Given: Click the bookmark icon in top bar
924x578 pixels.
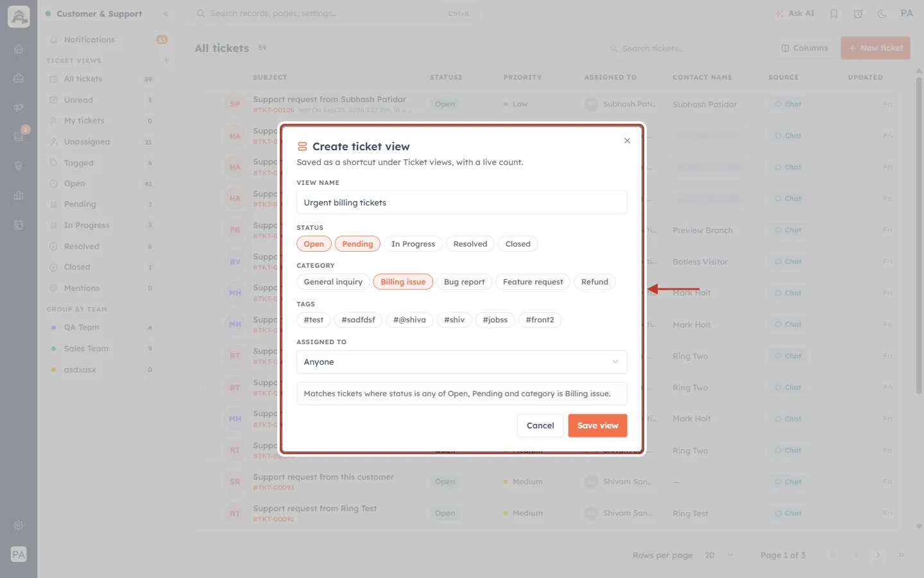Looking at the screenshot, I should pos(834,13).
